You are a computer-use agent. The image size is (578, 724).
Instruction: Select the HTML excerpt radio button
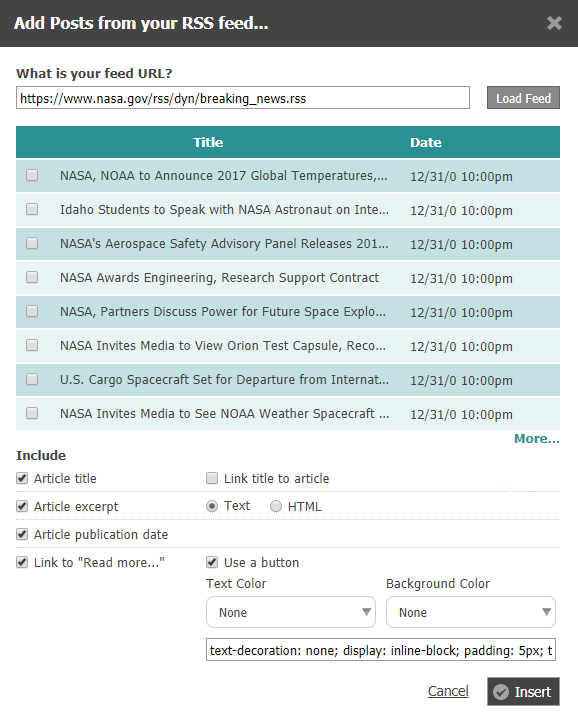[276, 506]
